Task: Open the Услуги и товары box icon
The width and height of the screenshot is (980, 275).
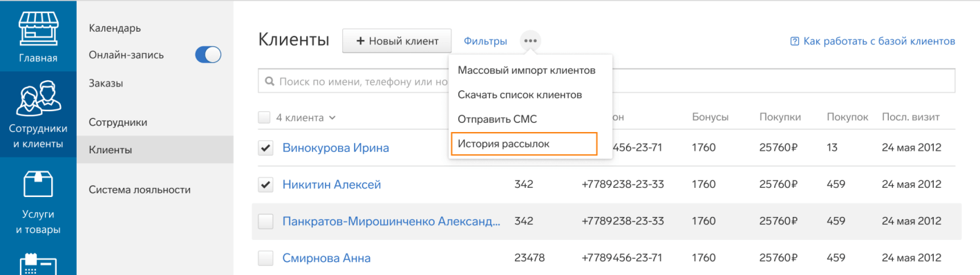Action: tap(38, 185)
